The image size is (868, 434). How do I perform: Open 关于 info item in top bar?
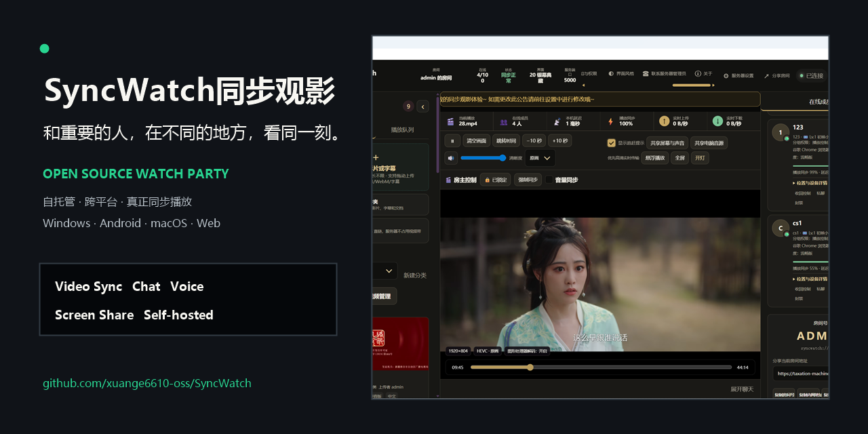click(x=703, y=73)
